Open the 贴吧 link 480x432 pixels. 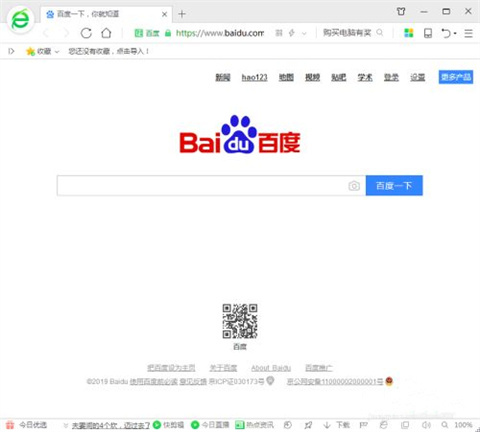click(339, 77)
